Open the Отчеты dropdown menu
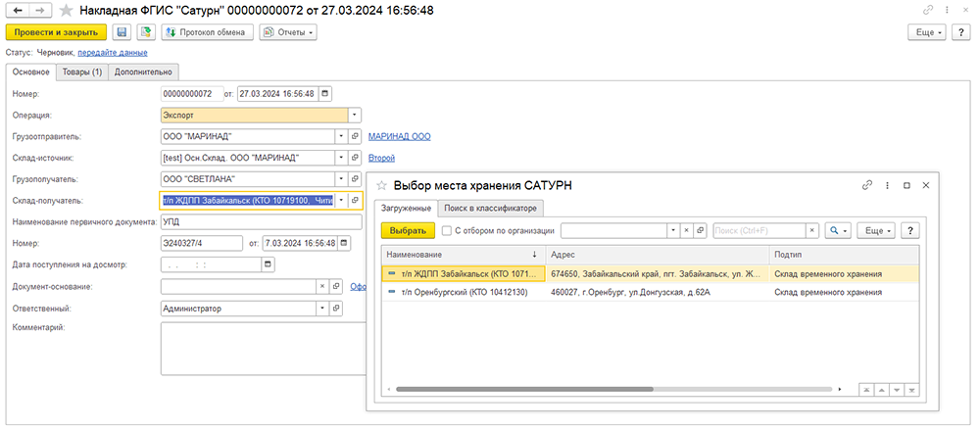 point(288,32)
